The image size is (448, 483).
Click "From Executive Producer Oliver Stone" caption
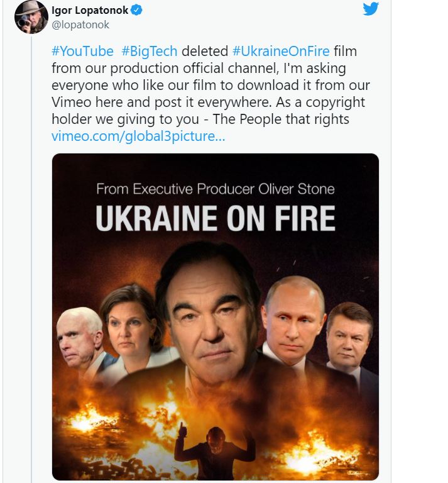tap(215, 189)
